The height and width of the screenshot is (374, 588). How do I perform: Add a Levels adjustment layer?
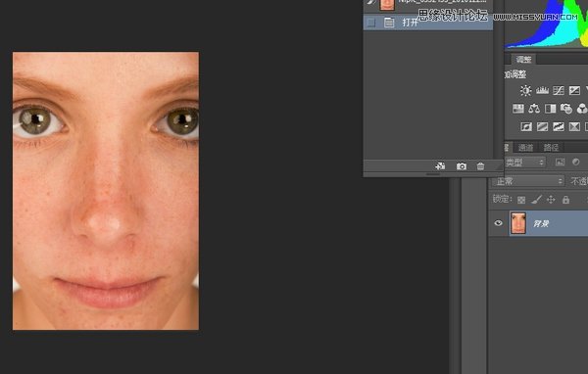pos(542,90)
